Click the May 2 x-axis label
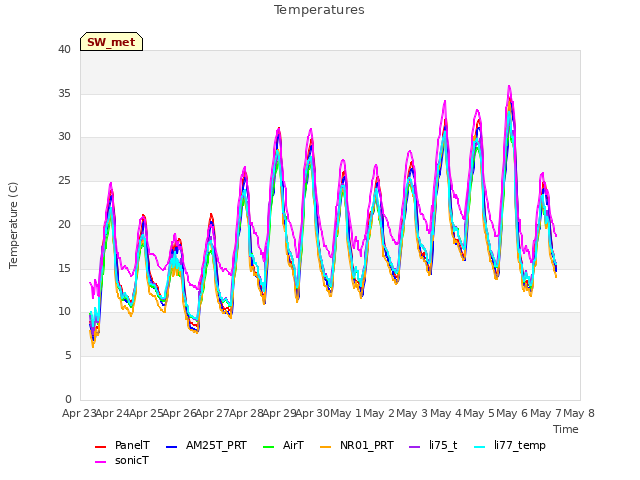The image size is (640, 480). (379, 413)
